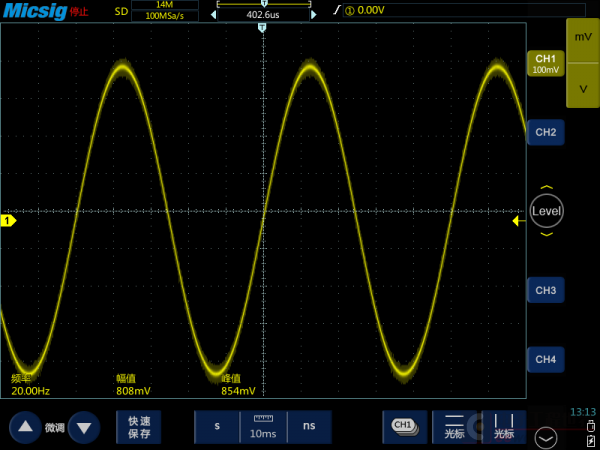Viewport: 600px width, 450px height.
Task: Tap the SD storage indicator
Action: (121, 11)
